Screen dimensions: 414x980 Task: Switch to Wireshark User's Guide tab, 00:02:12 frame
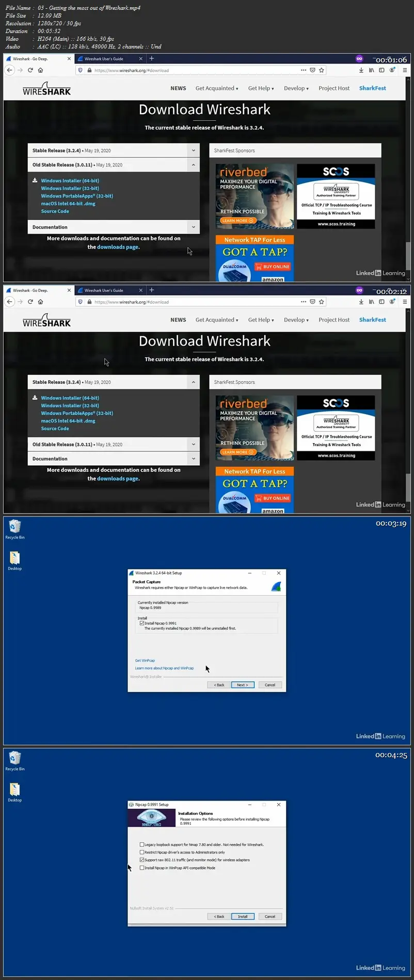pyautogui.click(x=110, y=290)
